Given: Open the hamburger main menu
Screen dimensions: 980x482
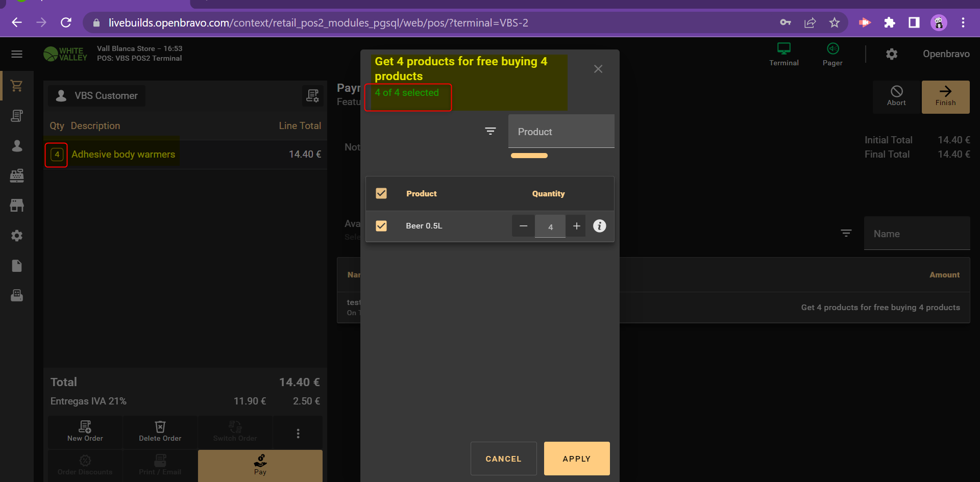Looking at the screenshot, I should (x=17, y=54).
